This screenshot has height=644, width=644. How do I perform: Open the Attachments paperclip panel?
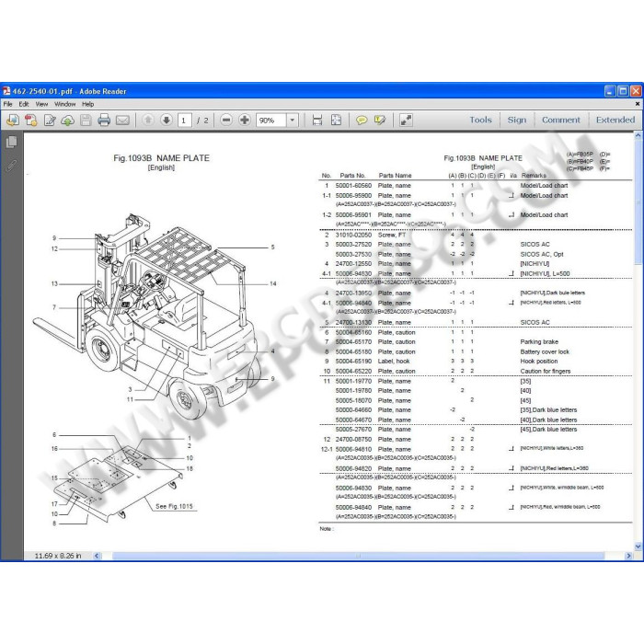(11, 166)
